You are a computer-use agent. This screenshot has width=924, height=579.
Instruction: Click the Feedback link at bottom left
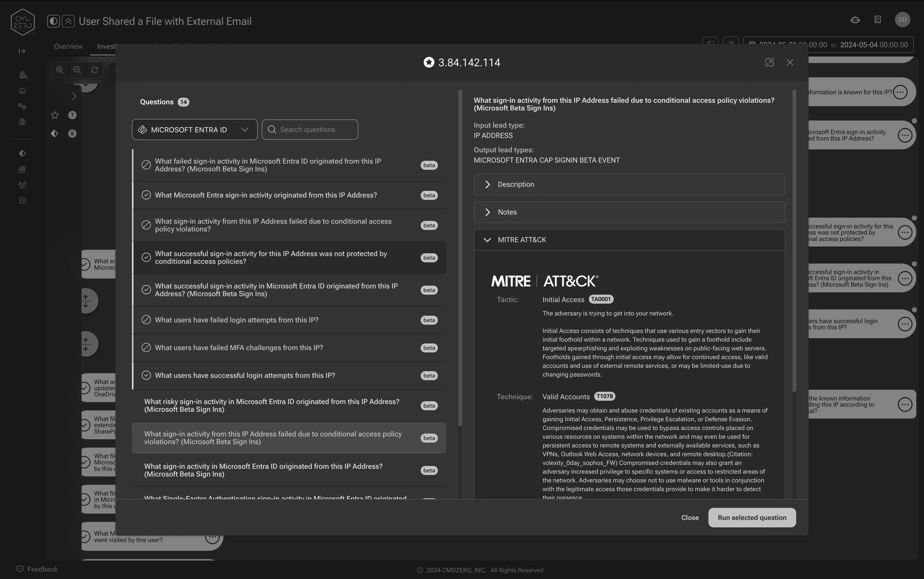click(x=37, y=569)
